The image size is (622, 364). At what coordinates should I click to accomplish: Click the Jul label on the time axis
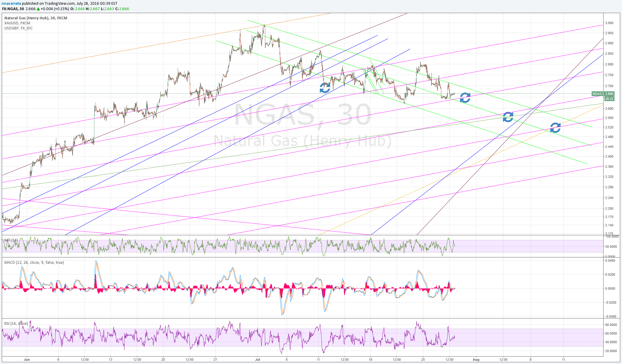pyautogui.click(x=258, y=360)
